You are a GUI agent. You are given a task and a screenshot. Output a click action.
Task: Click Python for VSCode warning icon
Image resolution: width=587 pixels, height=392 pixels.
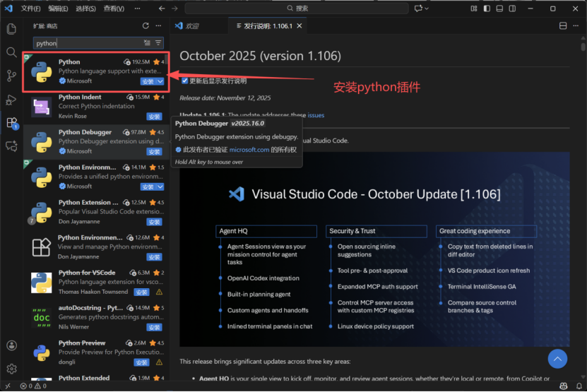click(x=159, y=292)
